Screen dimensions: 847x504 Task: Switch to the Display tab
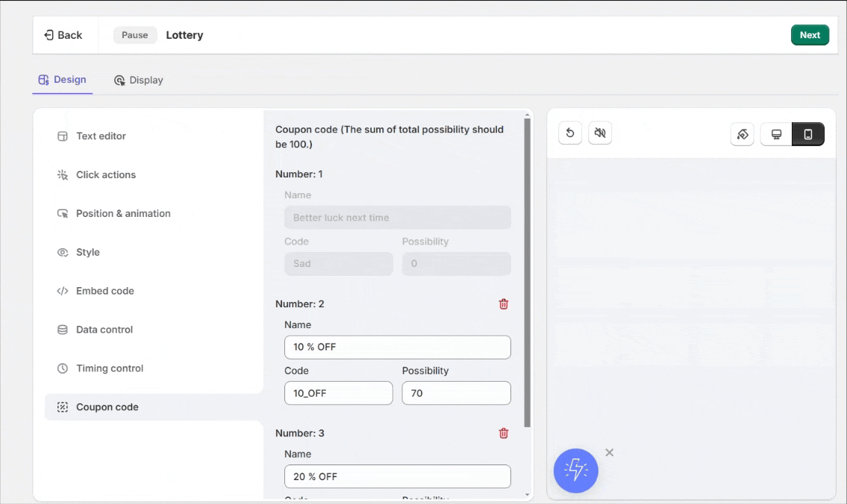tap(139, 81)
